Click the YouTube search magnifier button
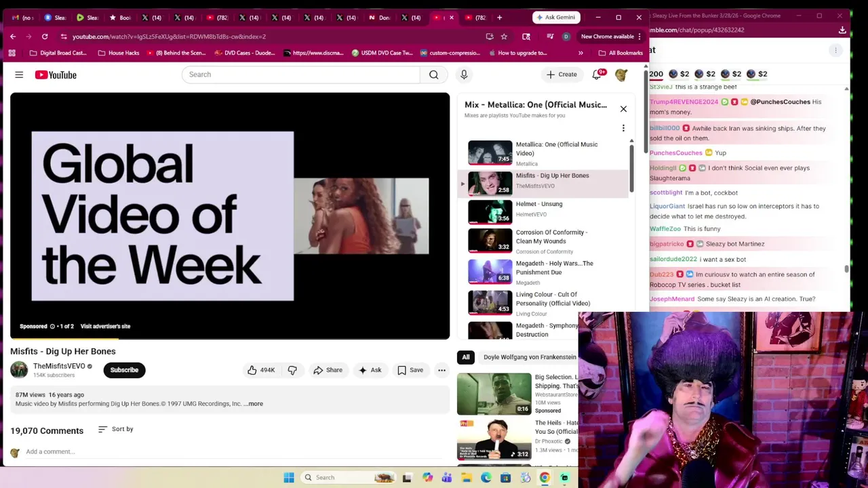868x488 pixels. click(433, 75)
